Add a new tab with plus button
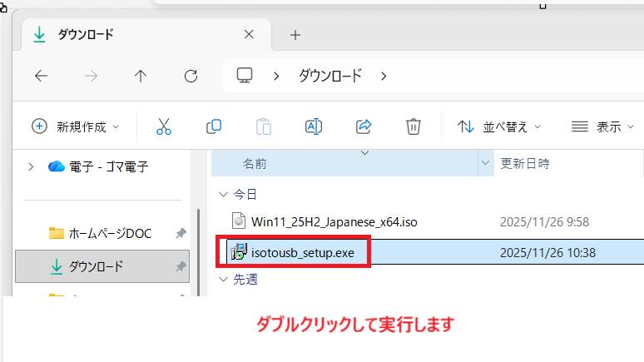Viewport: 644px width, 362px height. pyautogui.click(x=295, y=35)
